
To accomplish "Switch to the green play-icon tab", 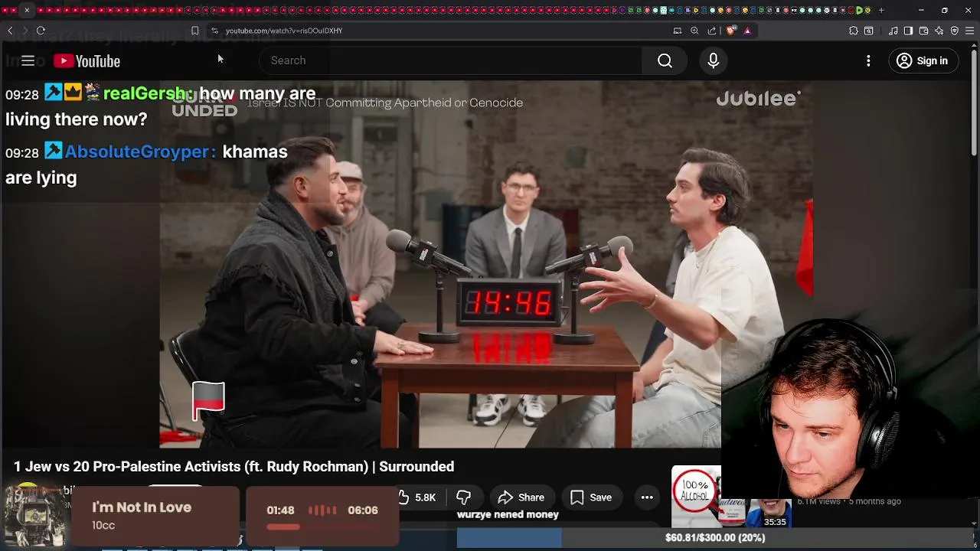I will click(x=859, y=10).
